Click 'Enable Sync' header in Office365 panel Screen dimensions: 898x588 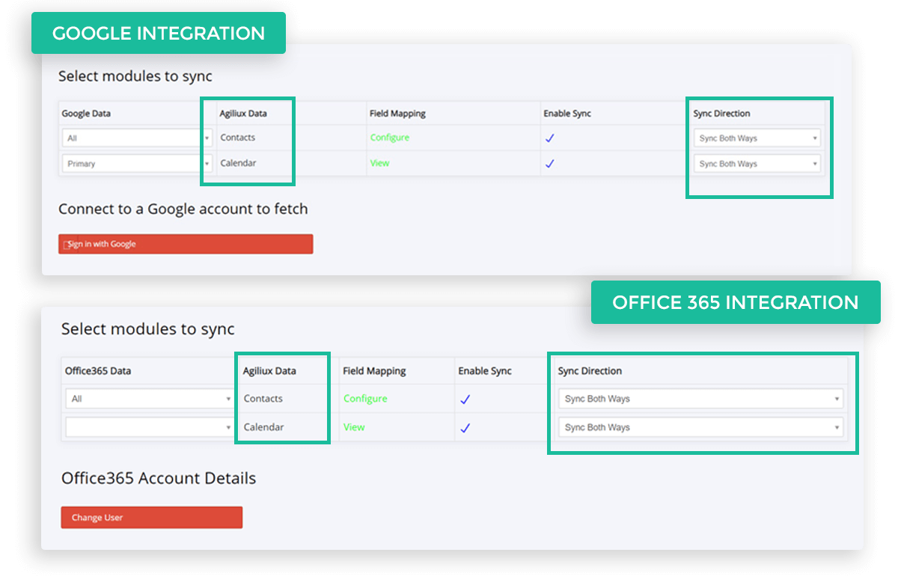point(484,371)
